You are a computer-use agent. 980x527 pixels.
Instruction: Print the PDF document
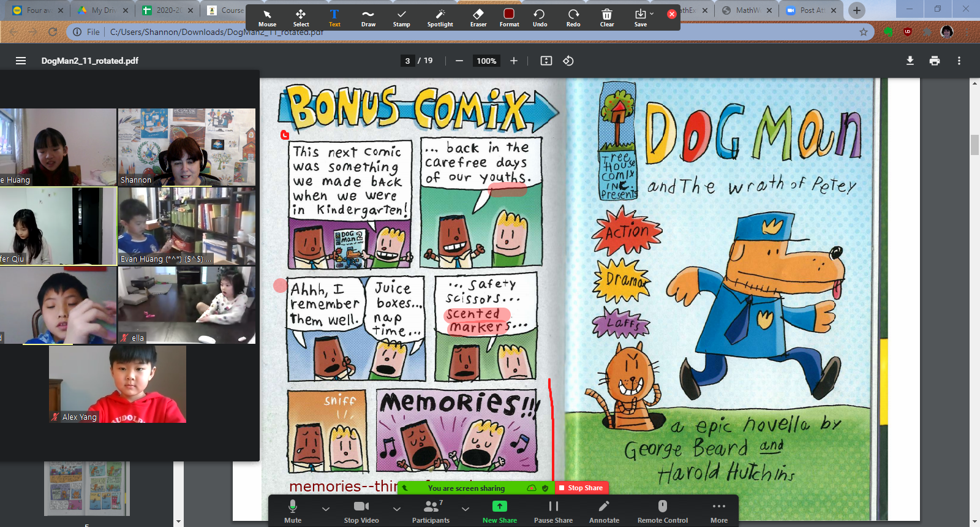tap(935, 61)
